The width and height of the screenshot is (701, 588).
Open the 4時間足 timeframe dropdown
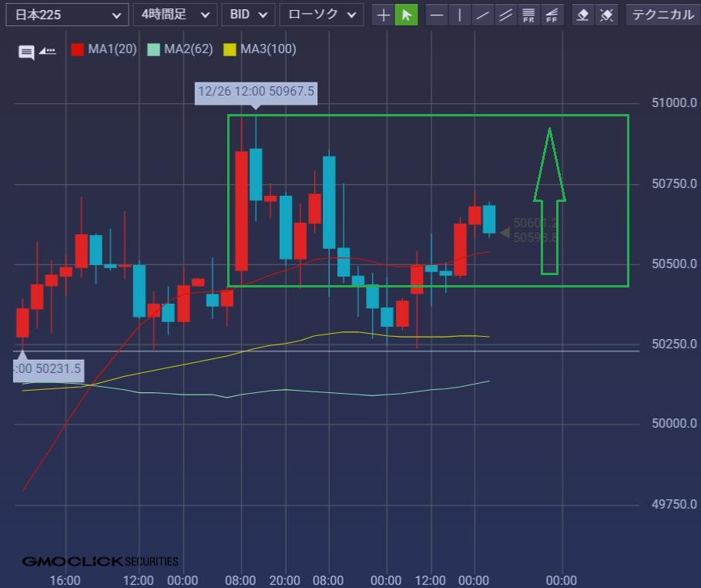(174, 15)
